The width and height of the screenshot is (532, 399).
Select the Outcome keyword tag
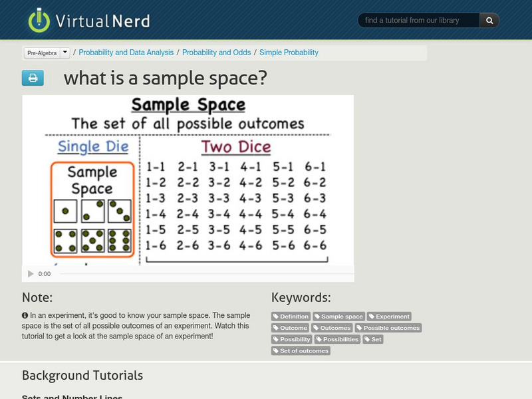point(291,328)
